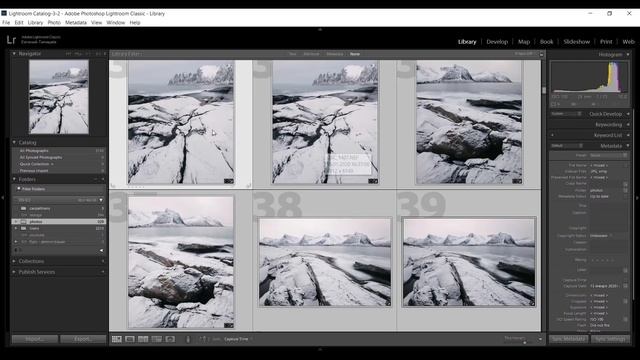Switch to the Develop module
640x360 pixels.
[x=497, y=42]
